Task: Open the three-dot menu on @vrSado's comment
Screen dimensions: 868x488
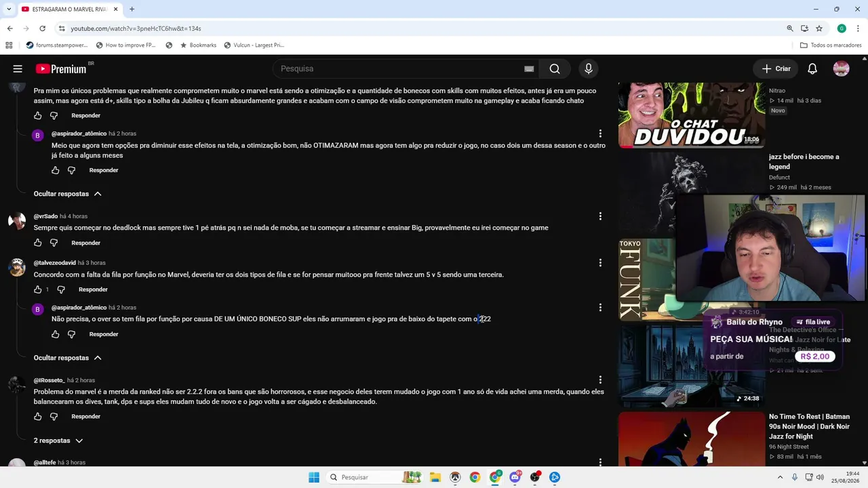Action: coord(600,216)
